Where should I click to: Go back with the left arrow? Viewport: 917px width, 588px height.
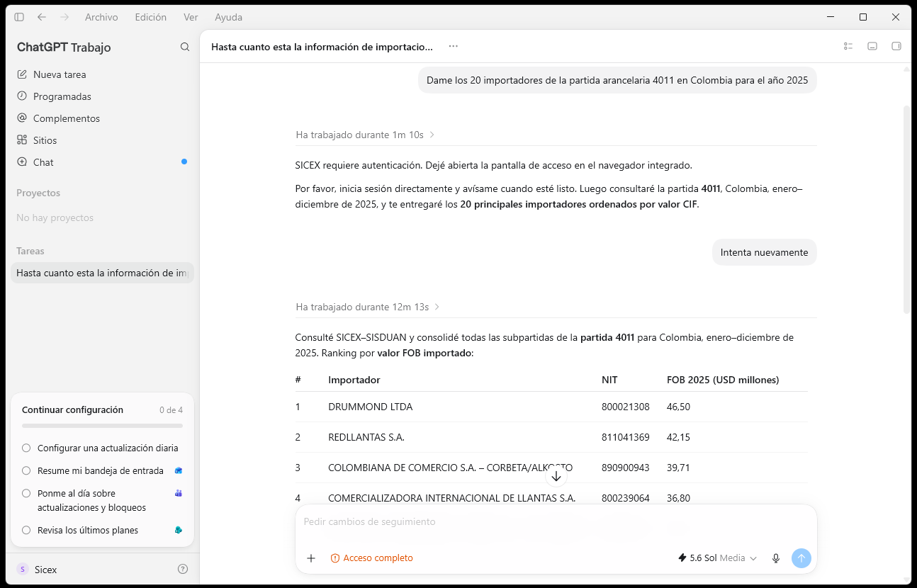click(x=42, y=17)
